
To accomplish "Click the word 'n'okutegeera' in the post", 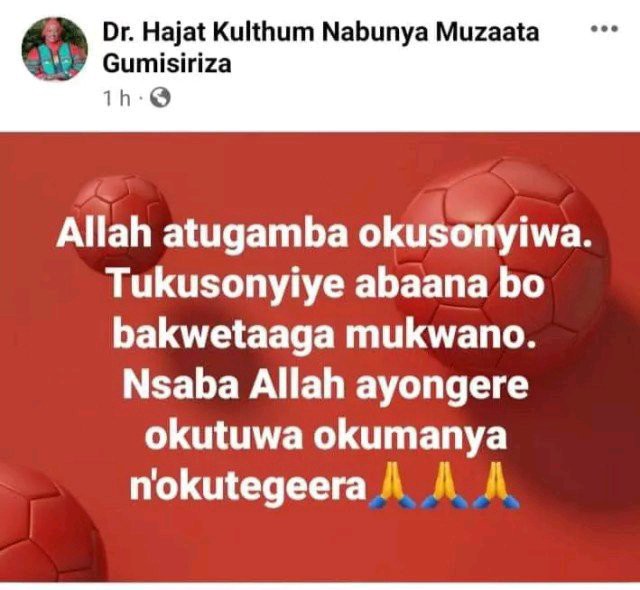I will 248,486.
